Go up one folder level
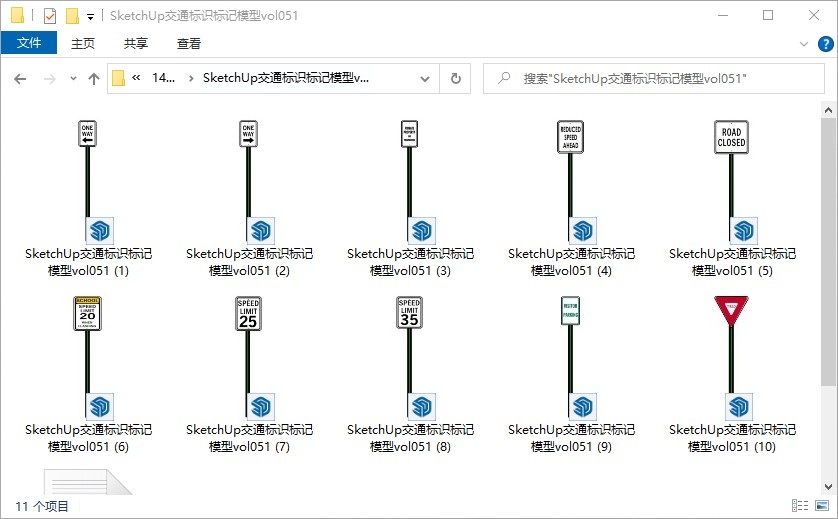Viewport: 838px width, 519px height. click(94, 79)
